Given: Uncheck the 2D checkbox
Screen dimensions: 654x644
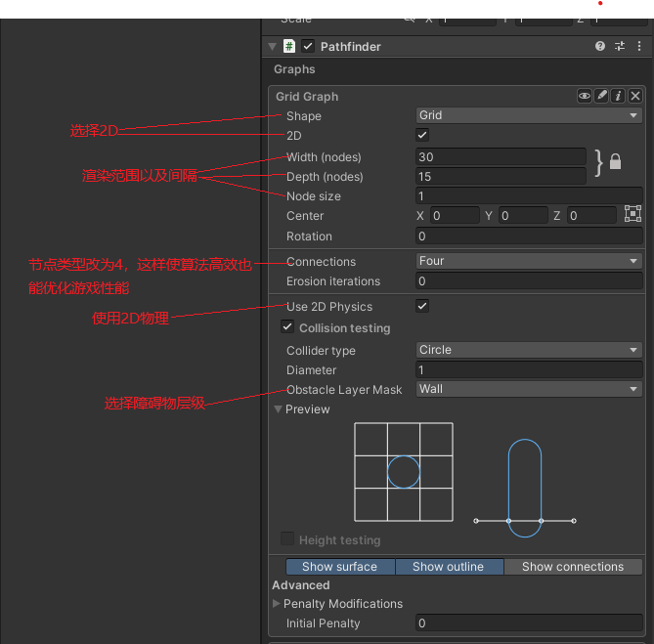Looking at the screenshot, I should pyautogui.click(x=422, y=135).
